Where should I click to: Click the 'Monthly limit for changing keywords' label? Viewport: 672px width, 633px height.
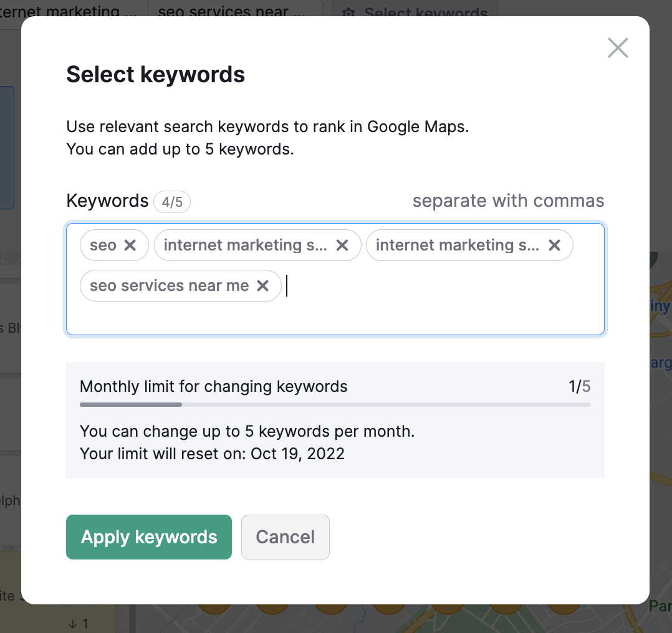tap(213, 386)
